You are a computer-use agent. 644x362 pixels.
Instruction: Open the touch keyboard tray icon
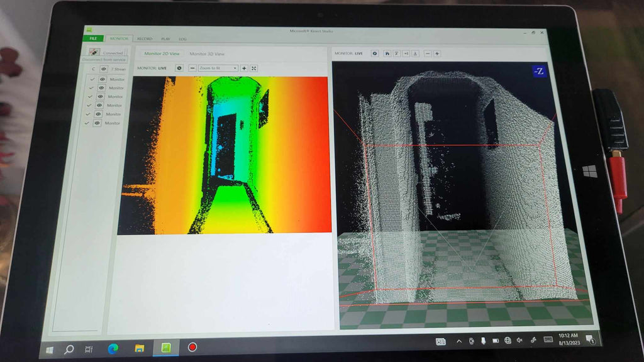[548, 339]
